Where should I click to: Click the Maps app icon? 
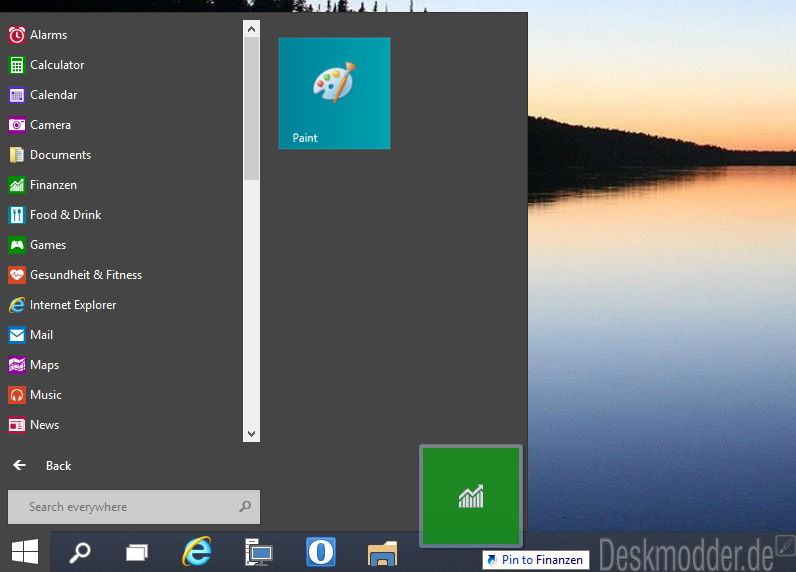pos(17,365)
